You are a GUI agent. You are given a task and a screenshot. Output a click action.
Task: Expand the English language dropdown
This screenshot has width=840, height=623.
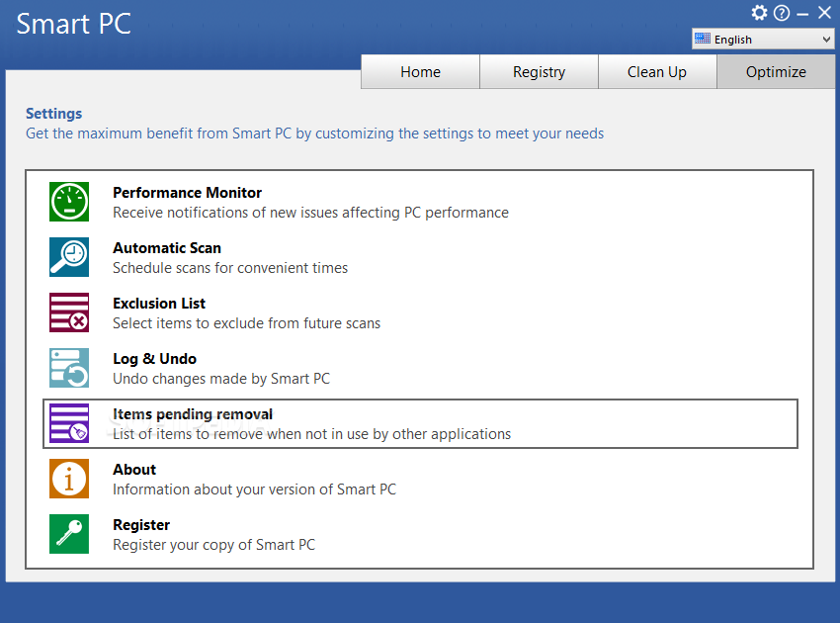[x=763, y=40]
